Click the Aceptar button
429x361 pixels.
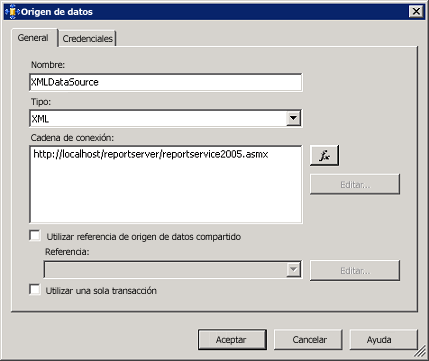point(232,340)
